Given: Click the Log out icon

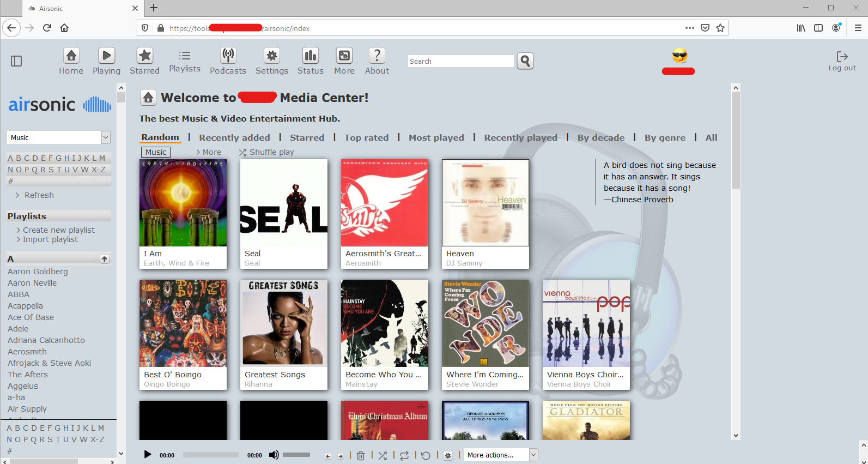Looking at the screenshot, I should tap(842, 56).
